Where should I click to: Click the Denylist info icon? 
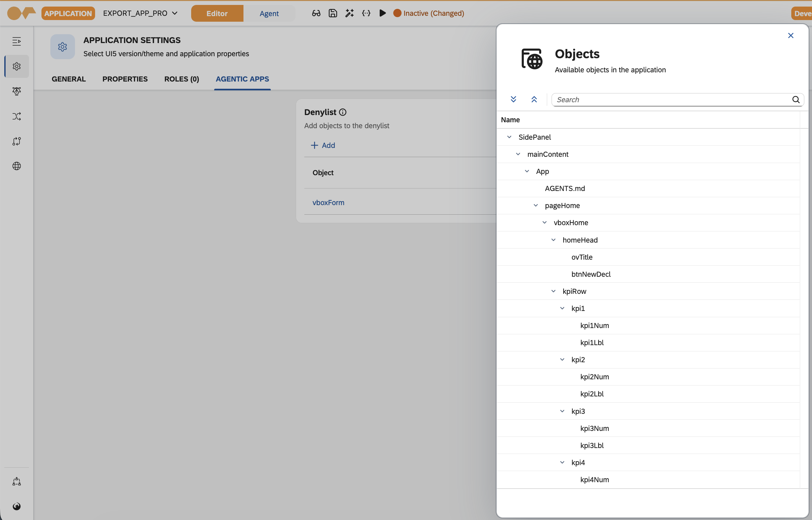coord(342,112)
